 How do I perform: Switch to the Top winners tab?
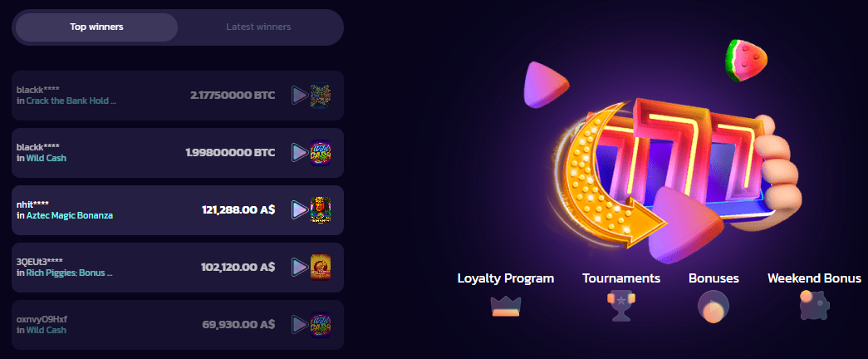(97, 27)
